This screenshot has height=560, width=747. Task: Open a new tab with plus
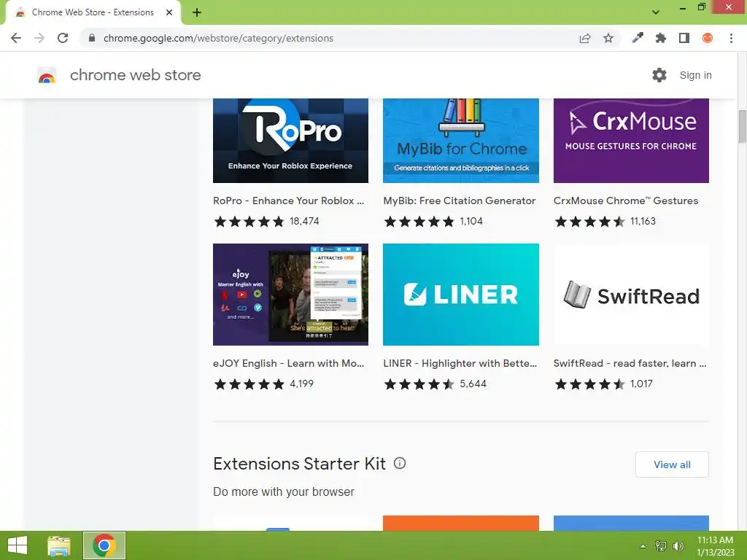[197, 13]
